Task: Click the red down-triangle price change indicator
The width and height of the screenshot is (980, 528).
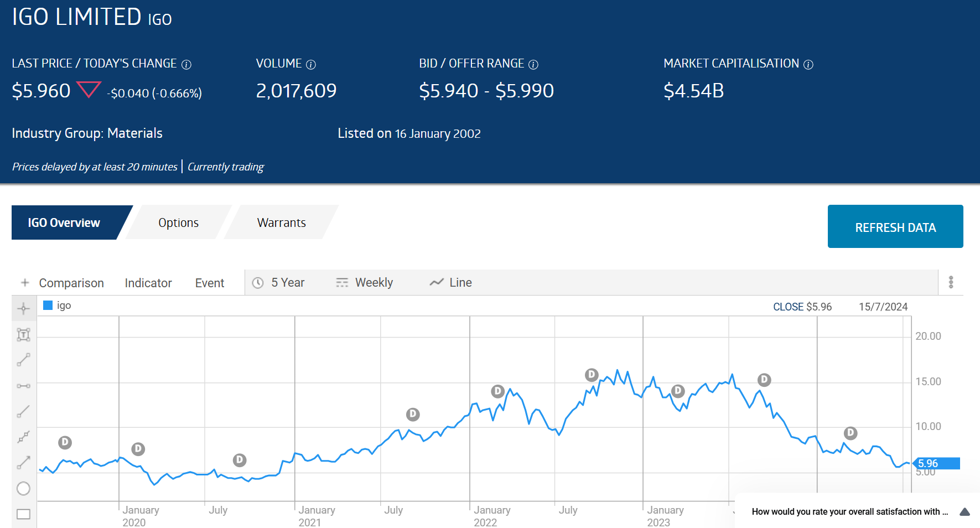Action: 89,89
